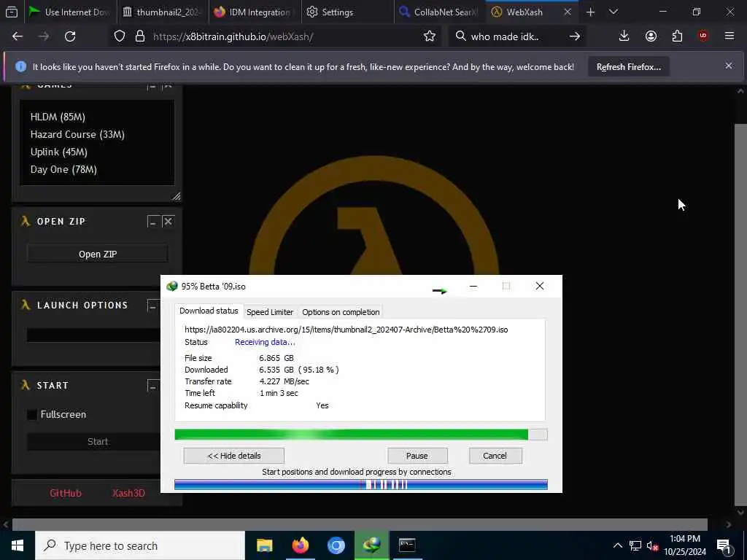The image size is (747, 560).
Task: View site security padlock info
Action: [x=140, y=36]
